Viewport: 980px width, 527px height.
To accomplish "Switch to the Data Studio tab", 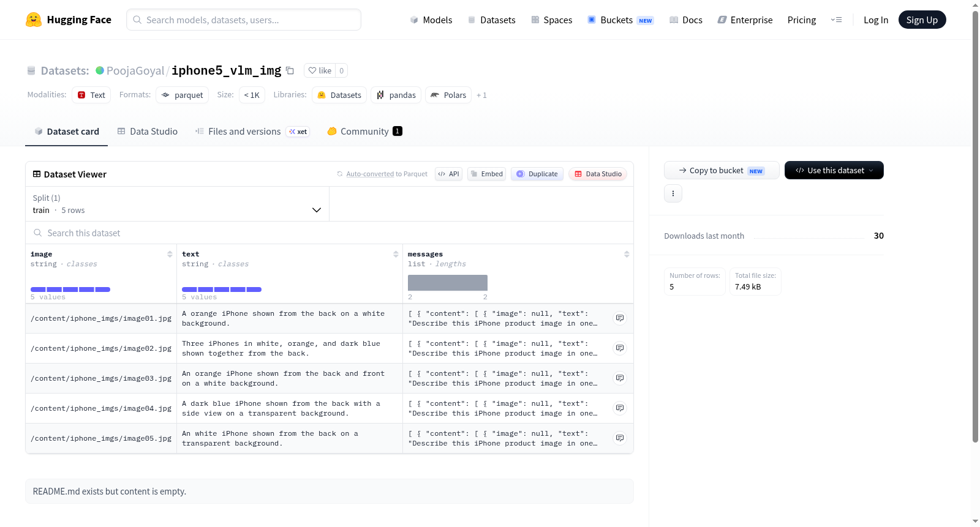I will coord(148,131).
